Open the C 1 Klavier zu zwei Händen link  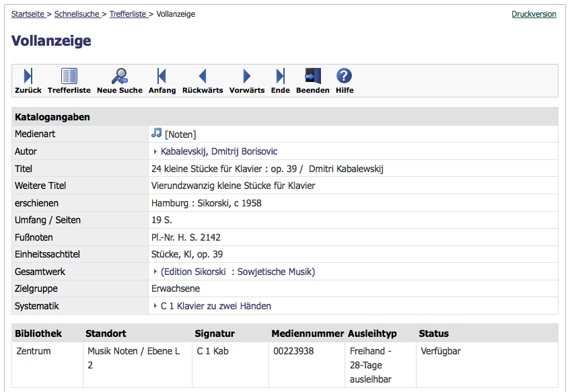click(x=216, y=306)
